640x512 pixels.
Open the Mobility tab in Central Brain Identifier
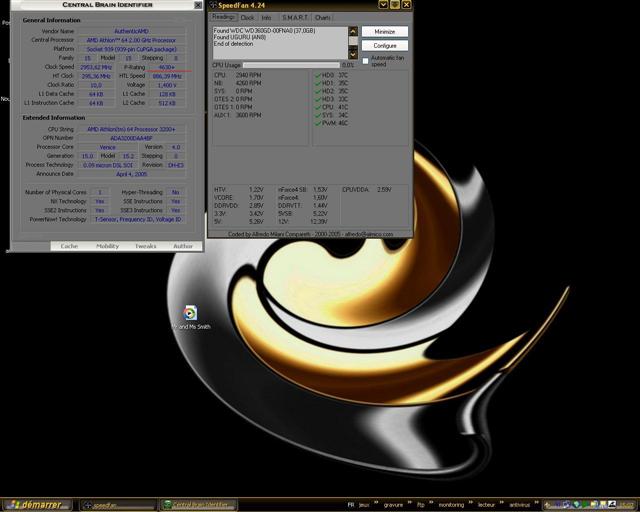[107, 246]
